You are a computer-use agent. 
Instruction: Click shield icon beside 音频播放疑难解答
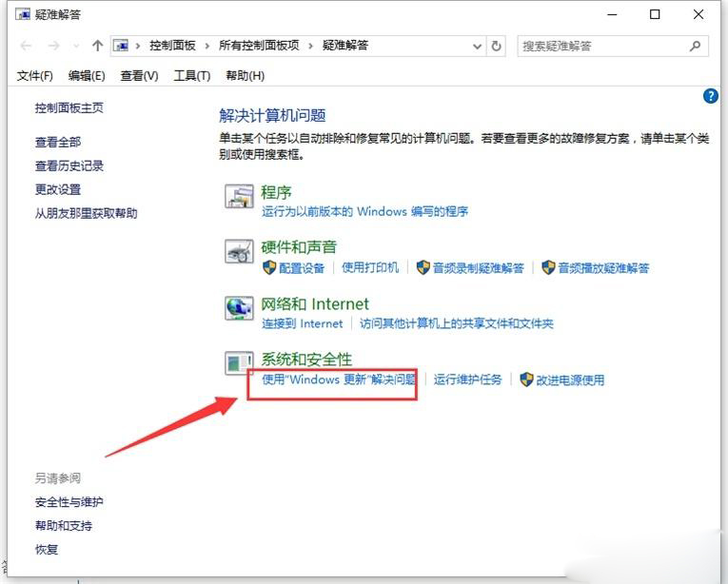tap(548, 267)
